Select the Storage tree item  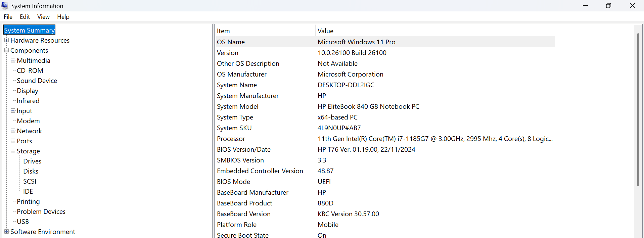click(x=28, y=151)
